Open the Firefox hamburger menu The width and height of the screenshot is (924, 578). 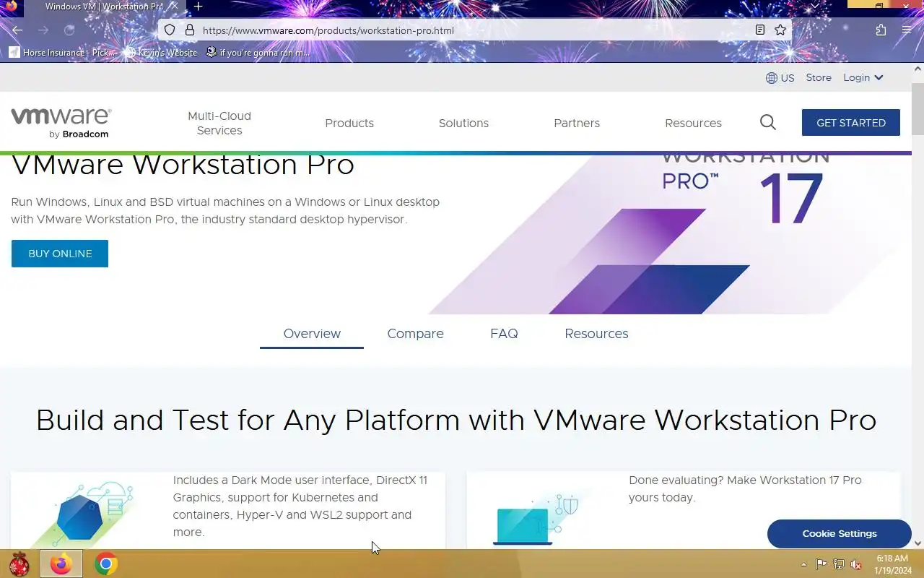pos(907,30)
